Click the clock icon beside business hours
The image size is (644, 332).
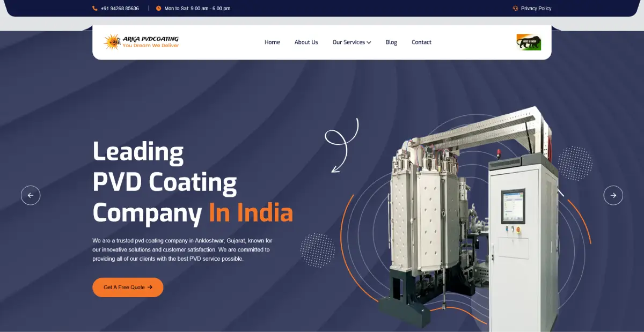click(158, 9)
